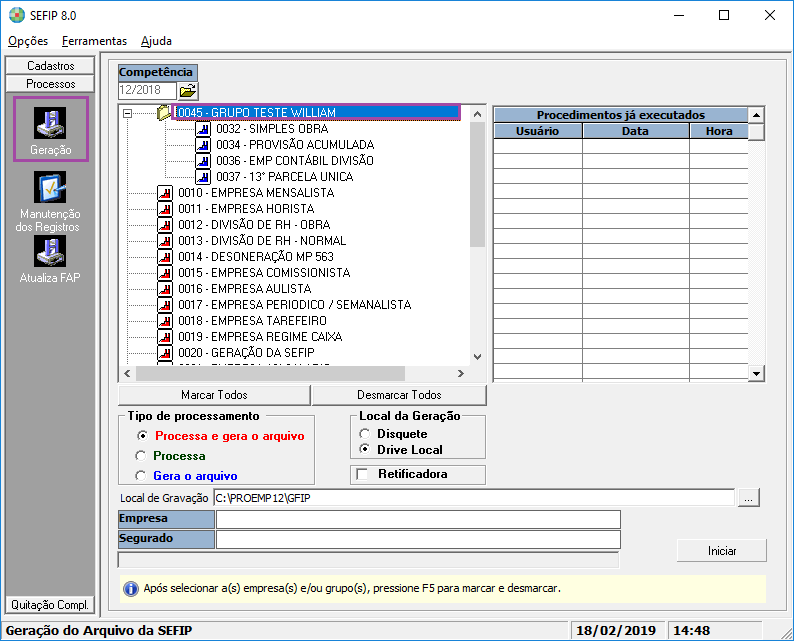Open the Opções menu
794x641 pixels.
tap(28, 41)
